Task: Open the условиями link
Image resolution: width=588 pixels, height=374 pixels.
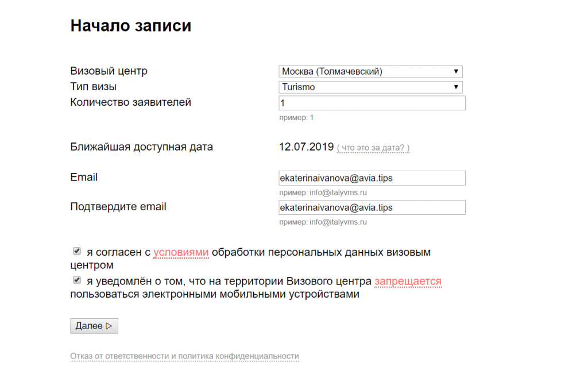Action: click(x=181, y=252)
